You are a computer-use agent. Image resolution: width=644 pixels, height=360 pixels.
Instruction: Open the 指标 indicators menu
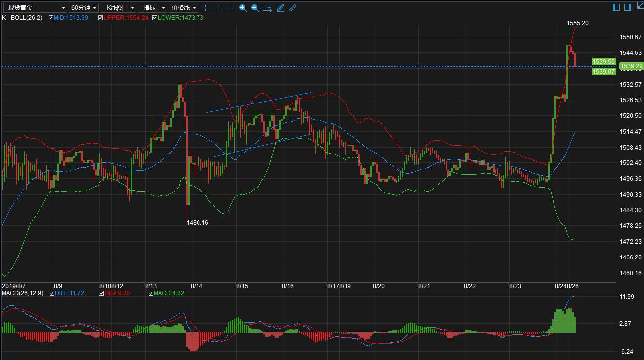(x=152, y=8)
